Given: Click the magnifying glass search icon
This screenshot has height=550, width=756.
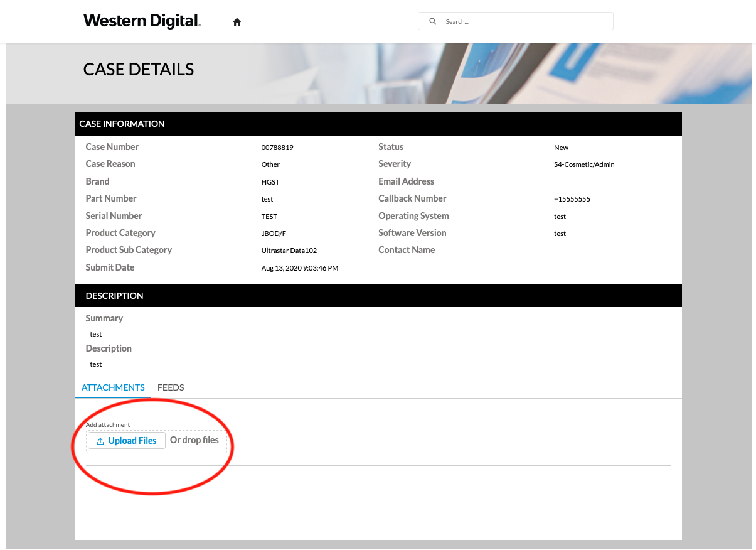Looking at the screenshot, I should click(x=432, y=21).
